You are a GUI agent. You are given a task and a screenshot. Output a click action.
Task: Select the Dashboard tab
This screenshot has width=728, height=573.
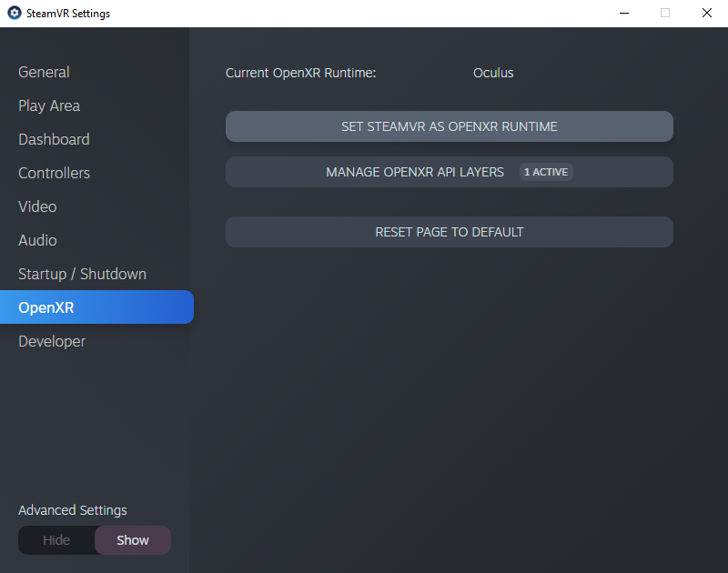click(x=54, y=139)
